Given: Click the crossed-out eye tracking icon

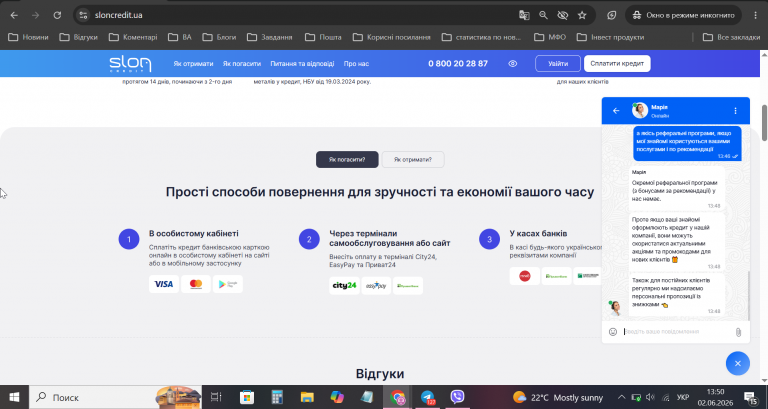Looking at the screenshot, I should [562, 15].
